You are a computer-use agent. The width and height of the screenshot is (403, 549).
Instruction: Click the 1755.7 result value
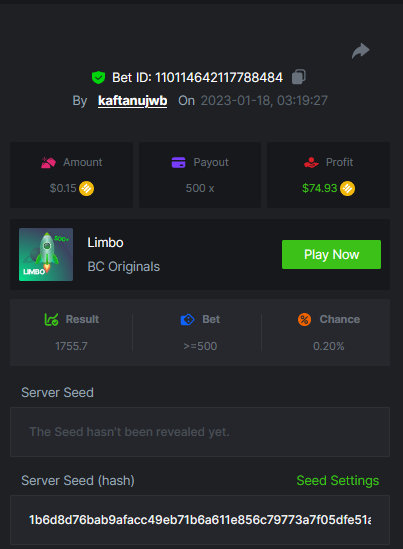pos(71,346)
